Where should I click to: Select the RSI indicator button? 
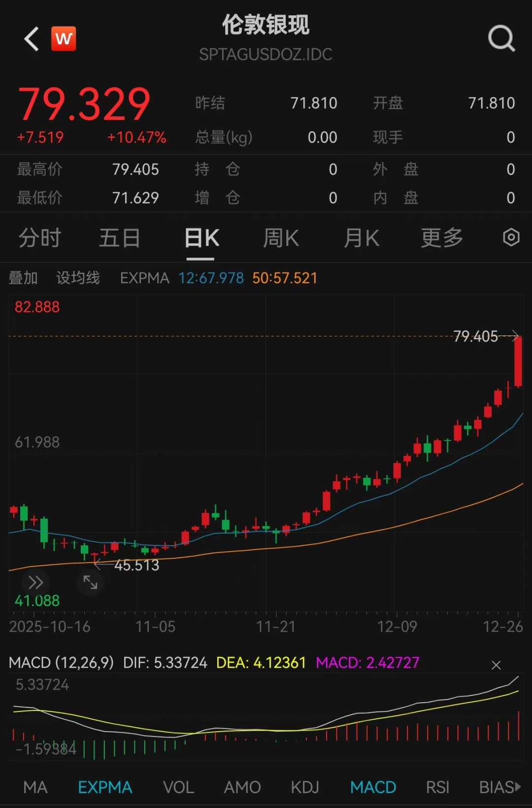pyautogui.click(x=437, y=787)
